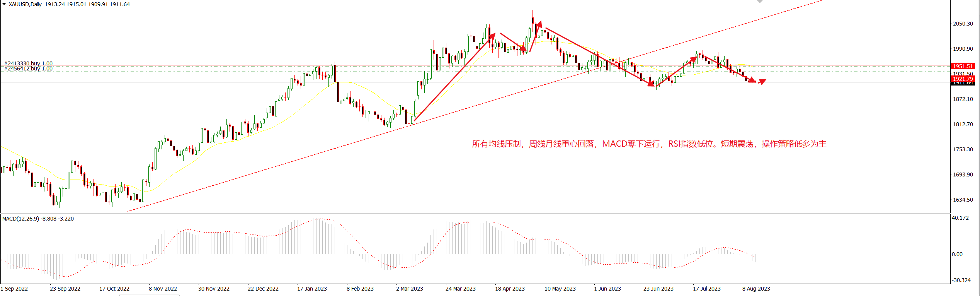
Task: Click the 2050.30 price axis label
Action: [x=963, y=24]
